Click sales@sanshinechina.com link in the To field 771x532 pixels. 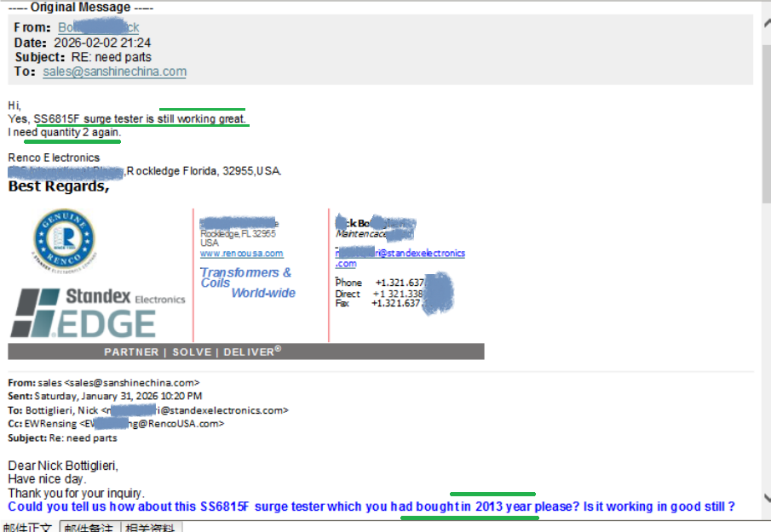[114, 72]
